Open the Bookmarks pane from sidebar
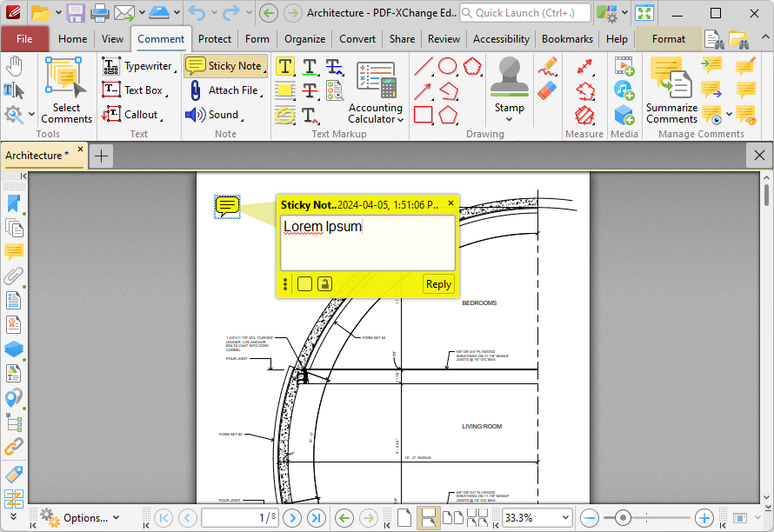Screen dimensions: 774x532 14,203
